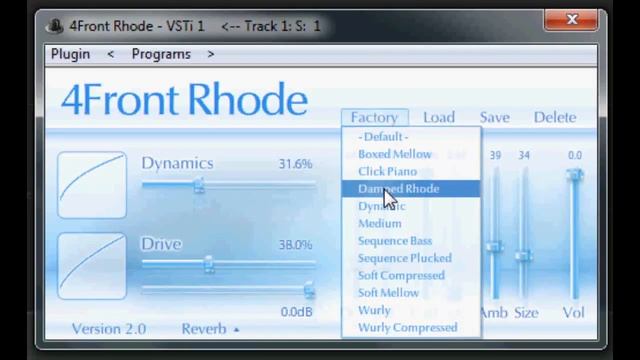Click the Vol vertical slider handle

[x=575, y=176]
